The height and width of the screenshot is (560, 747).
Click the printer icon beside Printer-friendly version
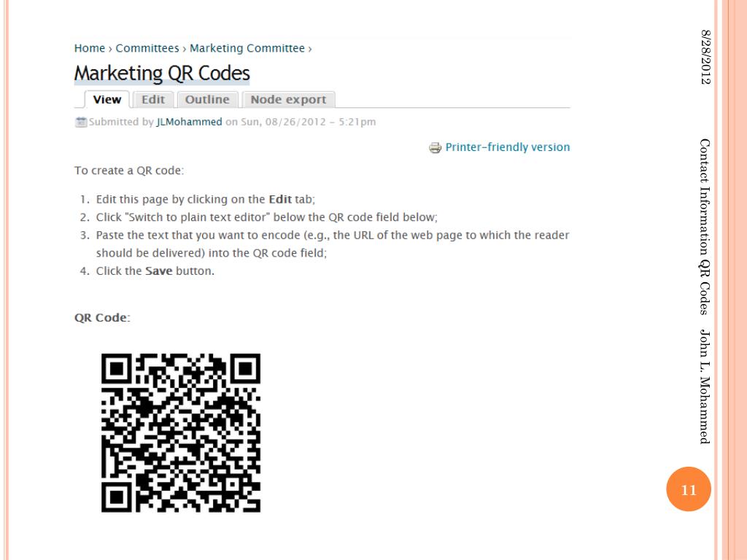pos(435,147)
